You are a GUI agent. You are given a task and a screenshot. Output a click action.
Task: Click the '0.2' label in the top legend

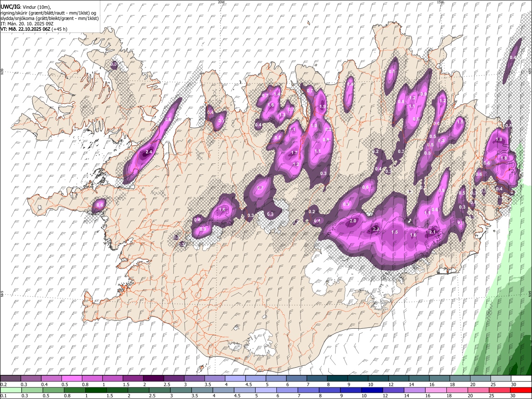(4, 384)
